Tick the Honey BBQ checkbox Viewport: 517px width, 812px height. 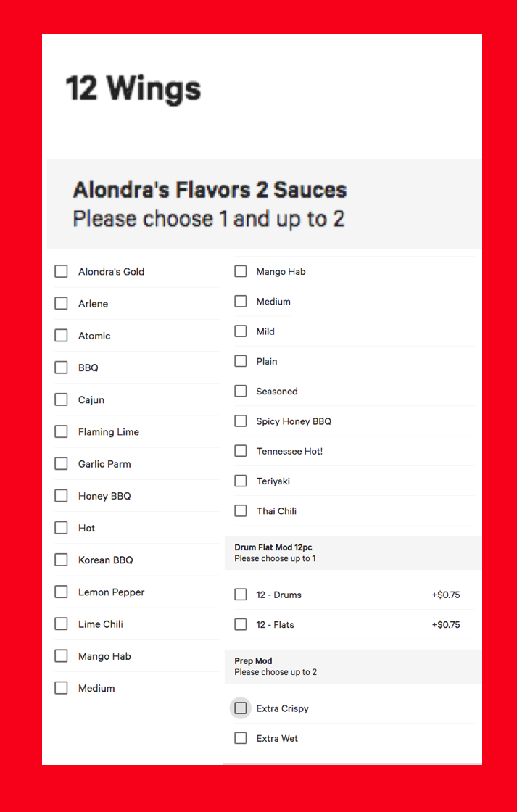pyautogui.click(x=62, y=496)
